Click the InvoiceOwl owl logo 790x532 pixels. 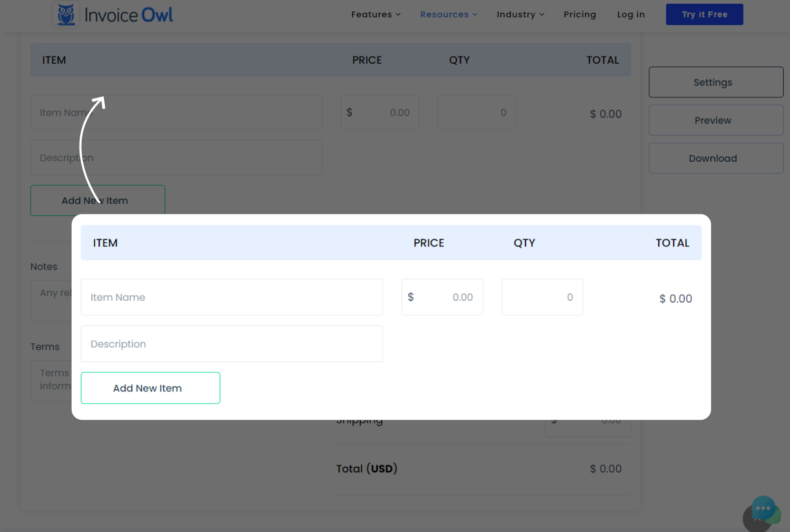point(65,14)
